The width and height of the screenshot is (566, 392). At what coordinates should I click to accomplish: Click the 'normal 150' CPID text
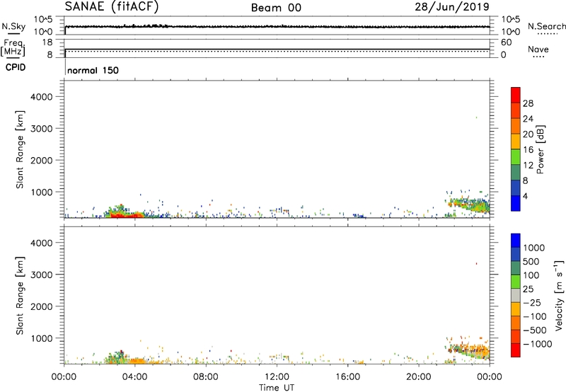tap(93, 70)
